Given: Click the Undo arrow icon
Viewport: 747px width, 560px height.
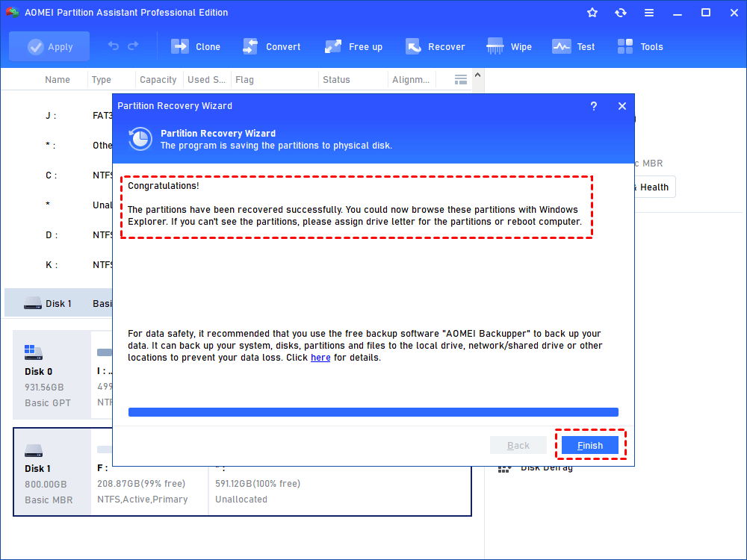Looking at the screenshot, I should [x=114, y=46].
